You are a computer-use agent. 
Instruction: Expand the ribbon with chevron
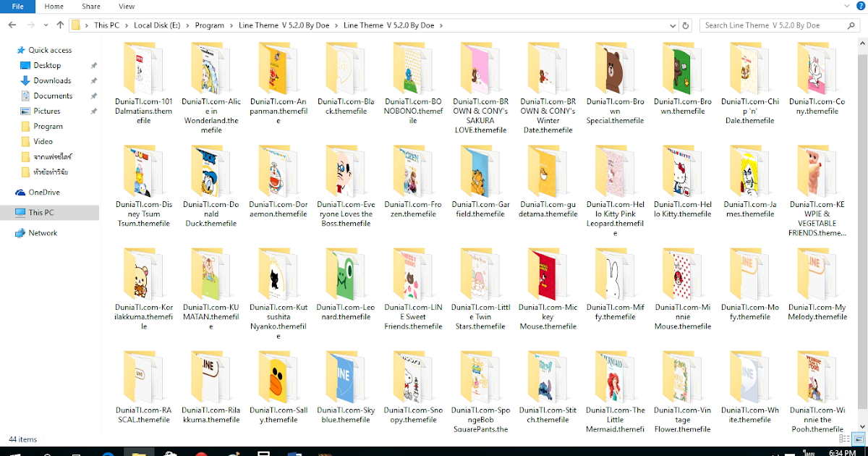pos(847,6)
